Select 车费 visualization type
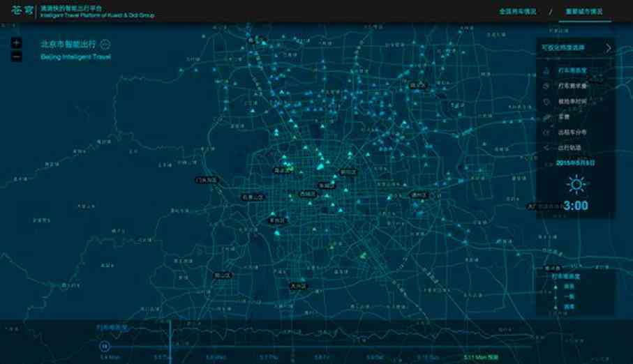633x364 pixels. point(564,117)
